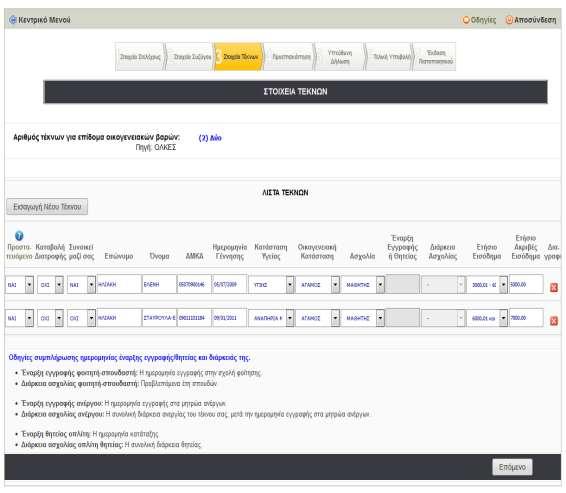Click the Επώνυμο field in ΣΤΑΥΡΟΥΛΑ row
Screen dimensions: 566x493
[x=119, y=318]
